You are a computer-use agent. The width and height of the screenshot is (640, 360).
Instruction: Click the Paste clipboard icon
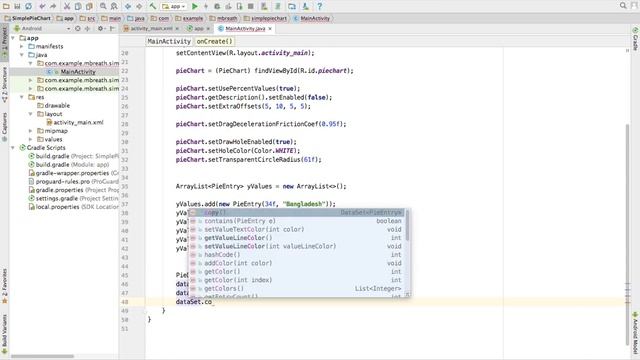[89, 6]
